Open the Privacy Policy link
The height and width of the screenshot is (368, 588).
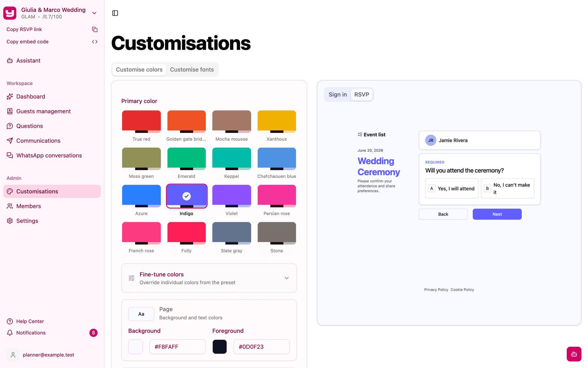coord(436,290)
